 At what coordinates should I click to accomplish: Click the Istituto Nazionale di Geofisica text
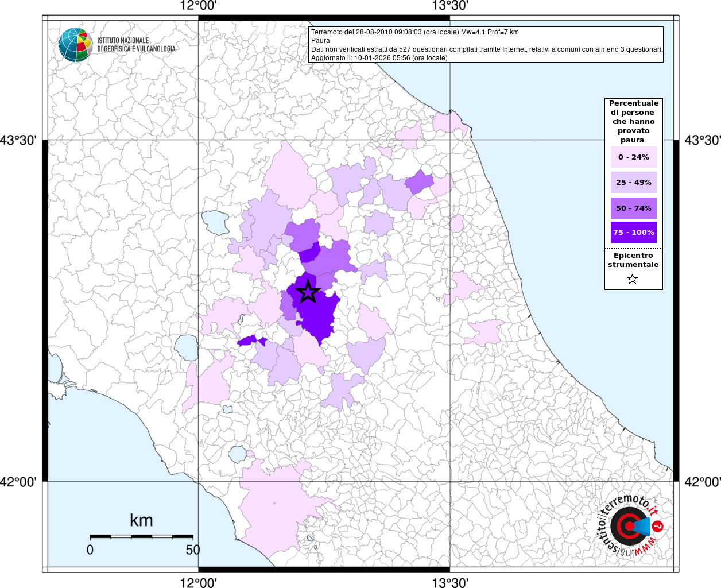[136, 45]
